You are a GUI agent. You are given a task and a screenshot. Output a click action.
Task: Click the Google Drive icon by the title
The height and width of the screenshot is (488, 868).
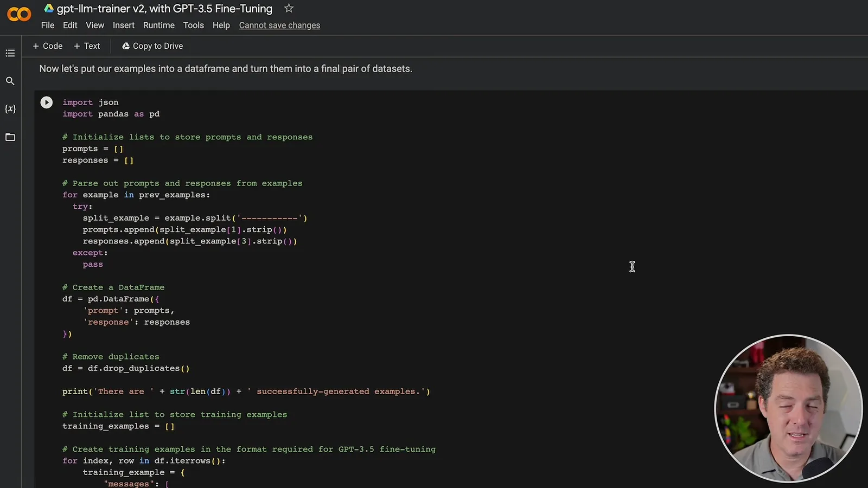(49, 8)
